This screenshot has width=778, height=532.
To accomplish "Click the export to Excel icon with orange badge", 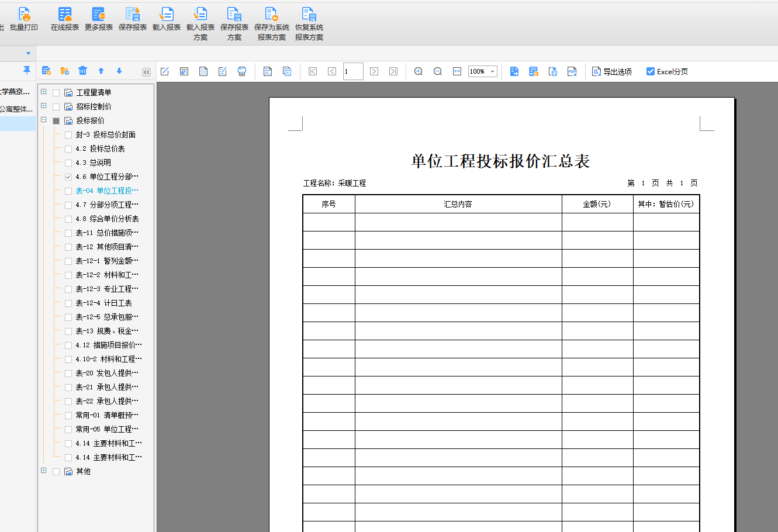I will tap(534, 71).
